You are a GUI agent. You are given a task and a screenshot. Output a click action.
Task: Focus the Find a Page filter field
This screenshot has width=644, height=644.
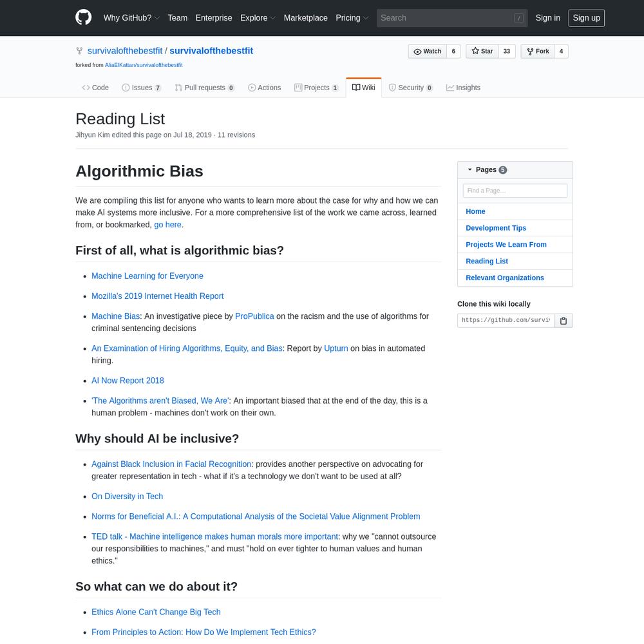[x=515, y=191]
